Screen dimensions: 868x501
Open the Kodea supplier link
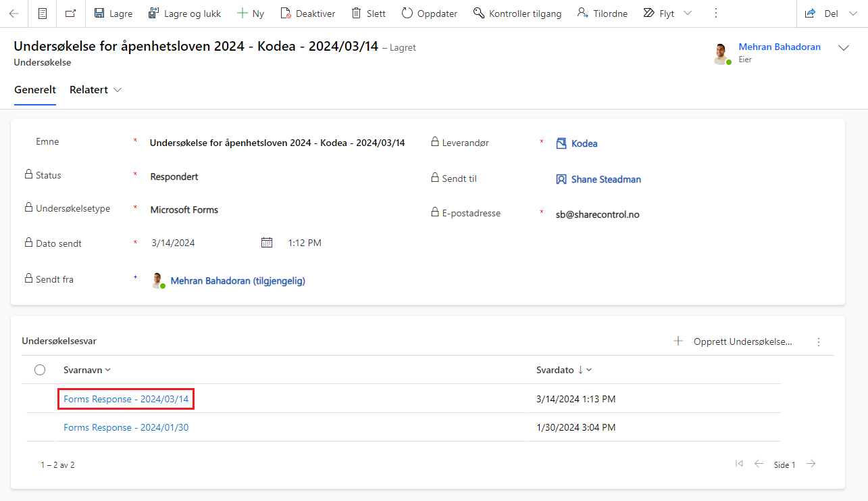coord(584,143)
